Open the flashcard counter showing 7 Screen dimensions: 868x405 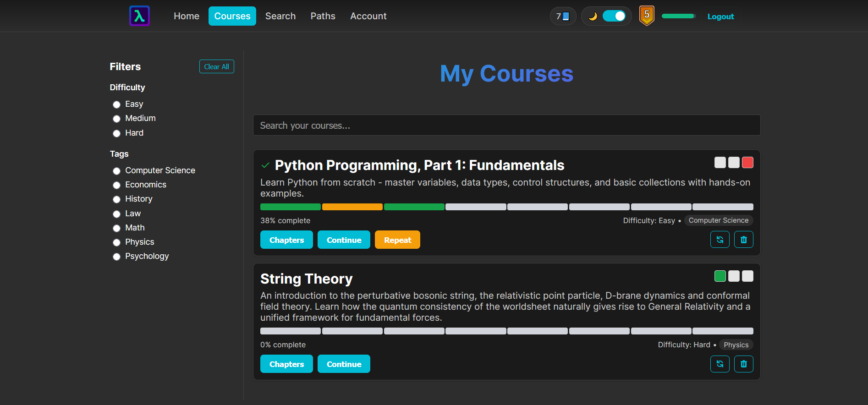pyautogui.click(x=563, y=16)
